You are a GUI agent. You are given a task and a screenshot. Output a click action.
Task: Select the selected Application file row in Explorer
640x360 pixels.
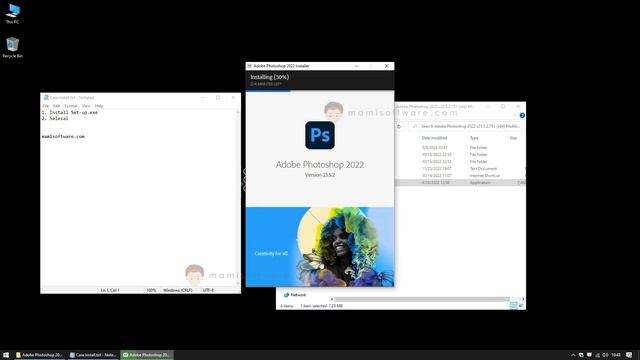pos(460,182)
